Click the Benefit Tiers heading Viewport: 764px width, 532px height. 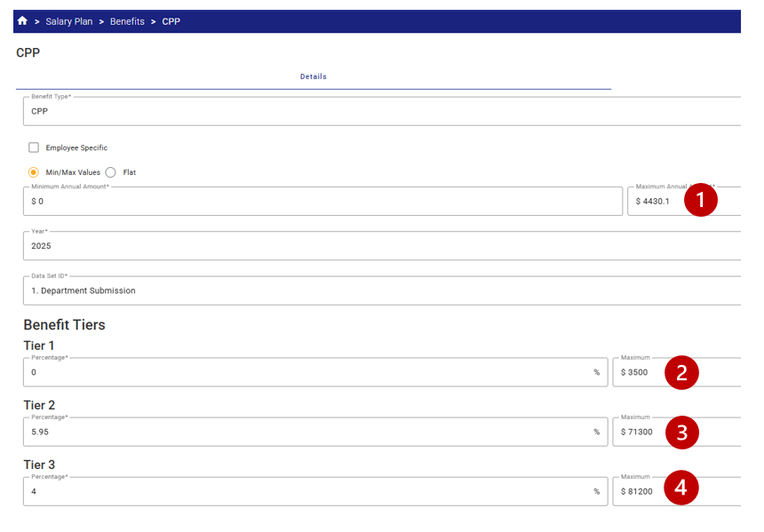[64, 324]
